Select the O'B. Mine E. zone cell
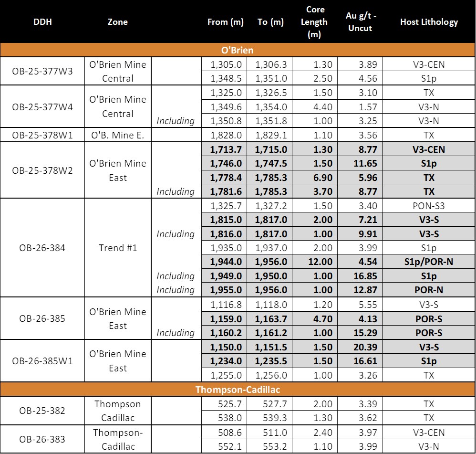This screenshot has width=476, height=454. (x=118, y=135)
